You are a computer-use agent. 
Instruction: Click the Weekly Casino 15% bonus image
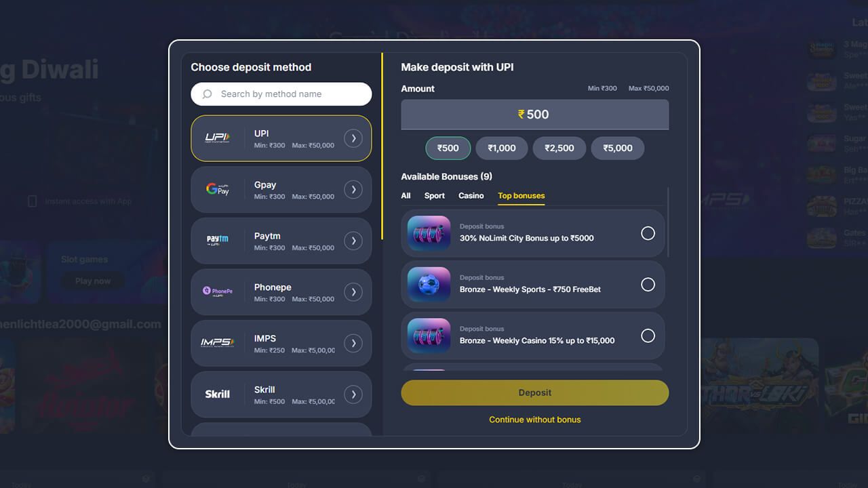pos(429,335)
